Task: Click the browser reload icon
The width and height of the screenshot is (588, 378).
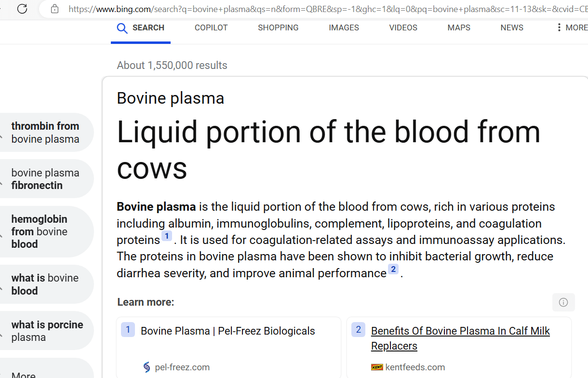Action: pos(22,9)
